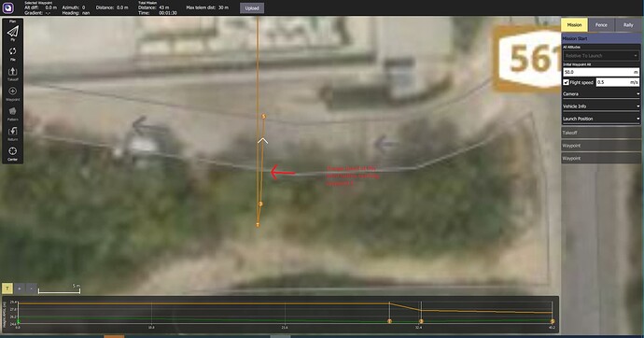
Task: Expand the Vehicle Info section
Action: [x=601, y=106]
